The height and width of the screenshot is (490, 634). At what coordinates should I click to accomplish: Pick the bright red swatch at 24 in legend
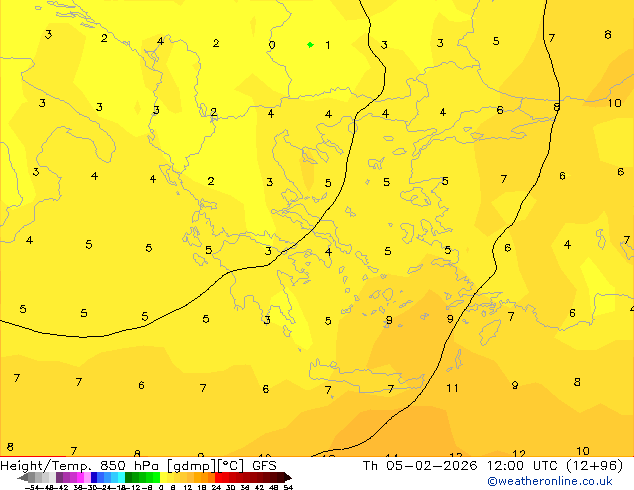[x=218, y=477]
